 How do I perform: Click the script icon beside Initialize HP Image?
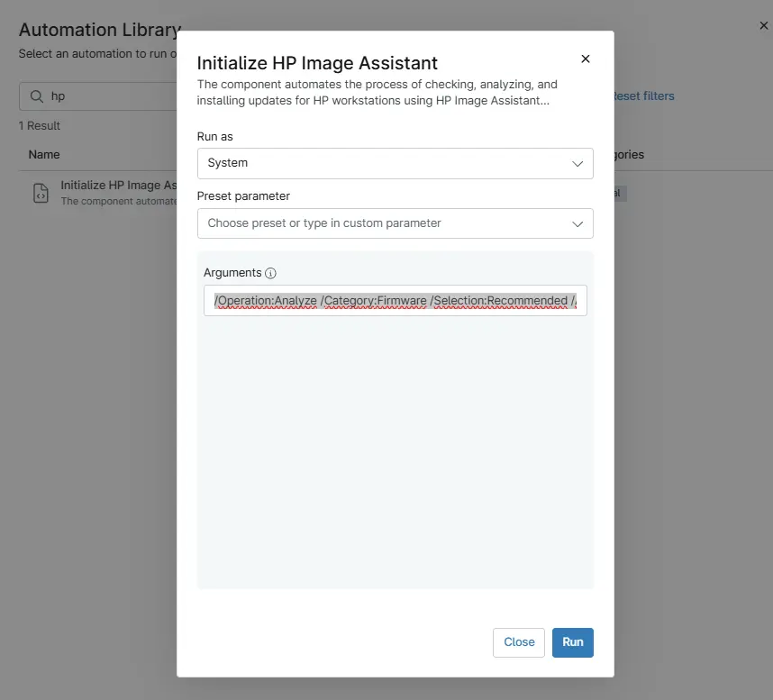(x=41, y=193)
